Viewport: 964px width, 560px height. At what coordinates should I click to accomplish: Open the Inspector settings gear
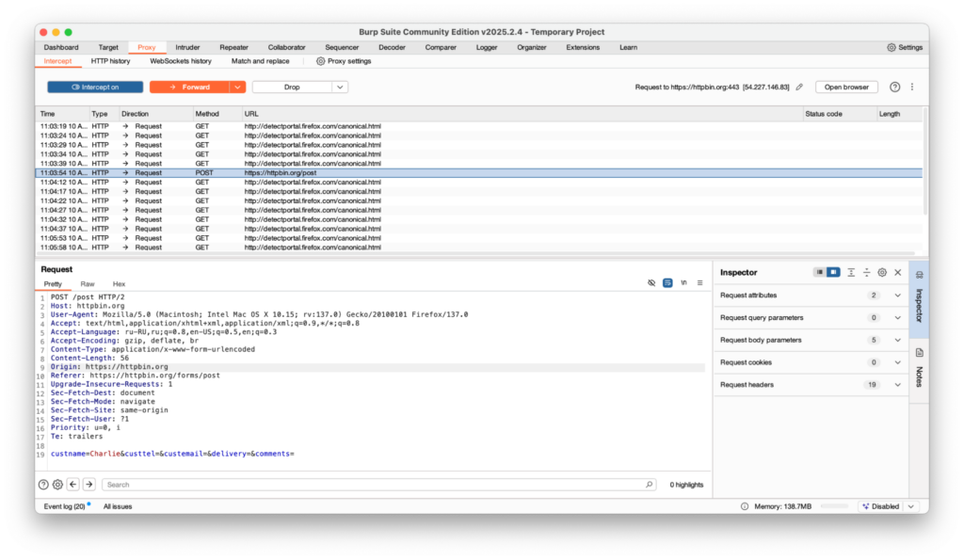(x=882, y=272)
